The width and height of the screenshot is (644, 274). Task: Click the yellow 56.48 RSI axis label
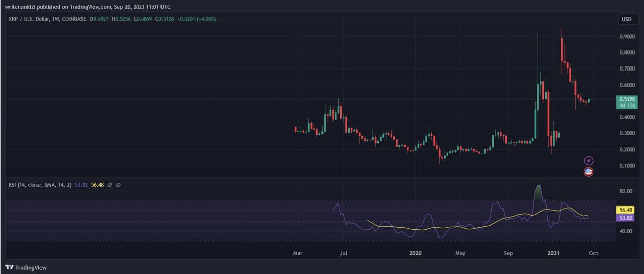626,210
